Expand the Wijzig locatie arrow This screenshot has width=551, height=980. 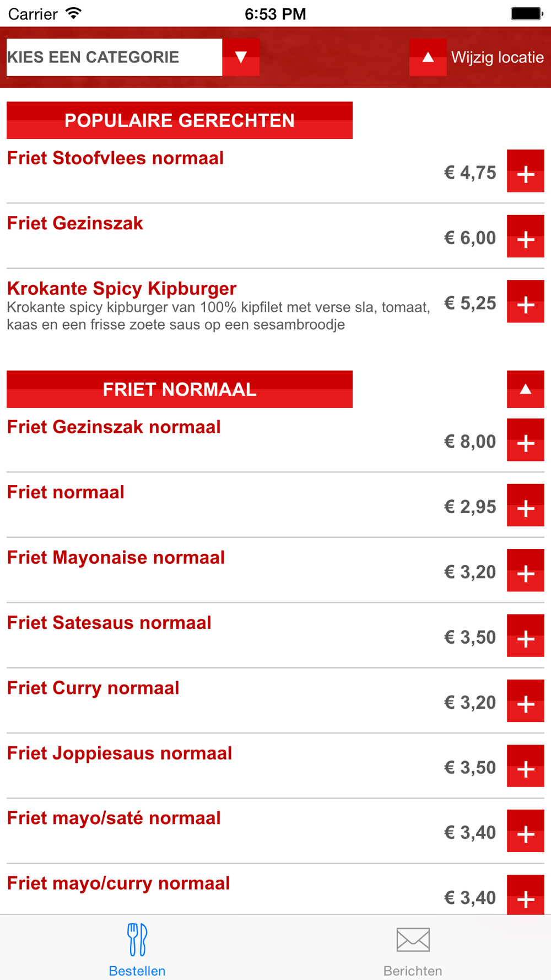point(428,57)
